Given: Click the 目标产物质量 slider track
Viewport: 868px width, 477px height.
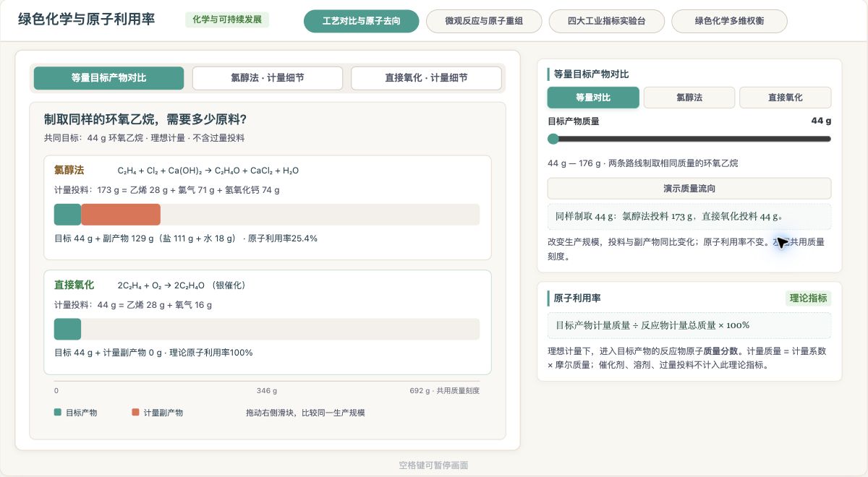Looking at the screenshot, I should click(689, 139).
